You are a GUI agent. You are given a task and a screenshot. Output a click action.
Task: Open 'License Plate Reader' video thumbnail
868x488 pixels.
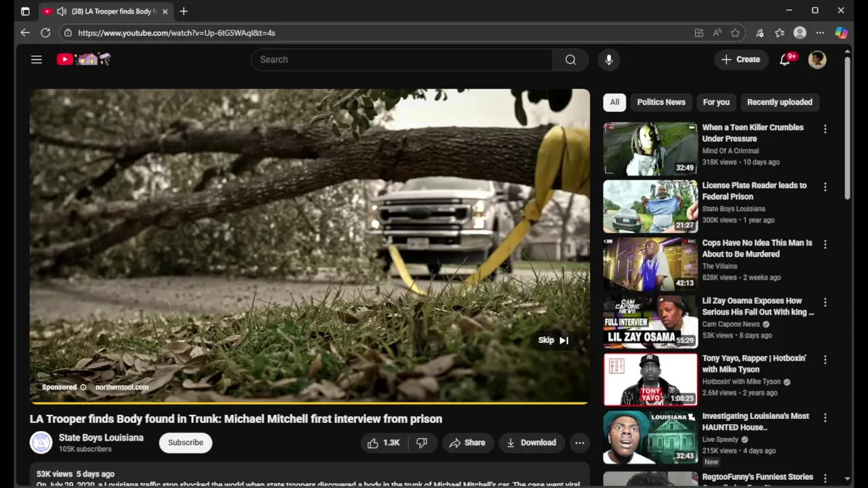click(x=650, y=206)
